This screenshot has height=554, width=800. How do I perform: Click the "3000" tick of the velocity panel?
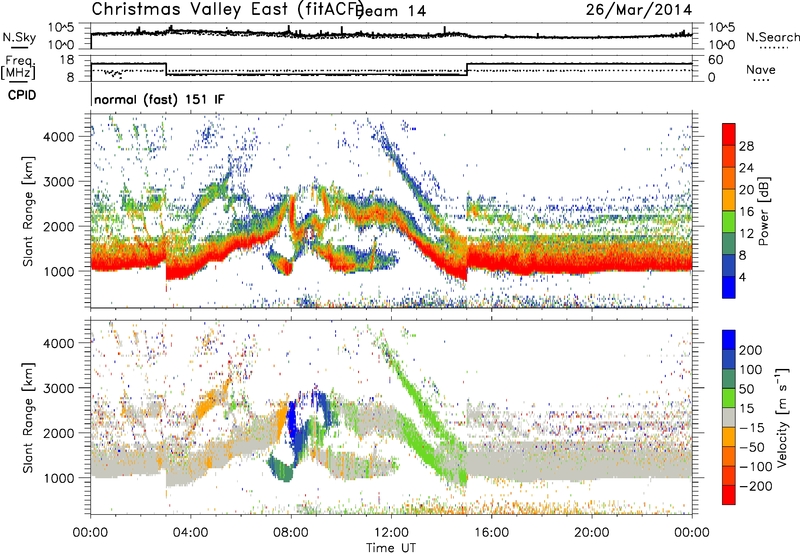(58, 388)
